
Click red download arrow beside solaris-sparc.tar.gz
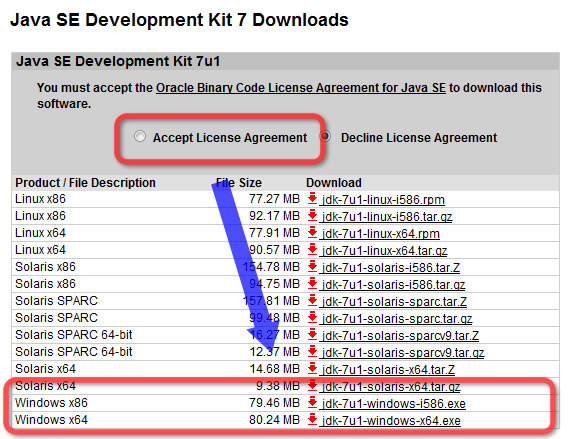point(312,317)
